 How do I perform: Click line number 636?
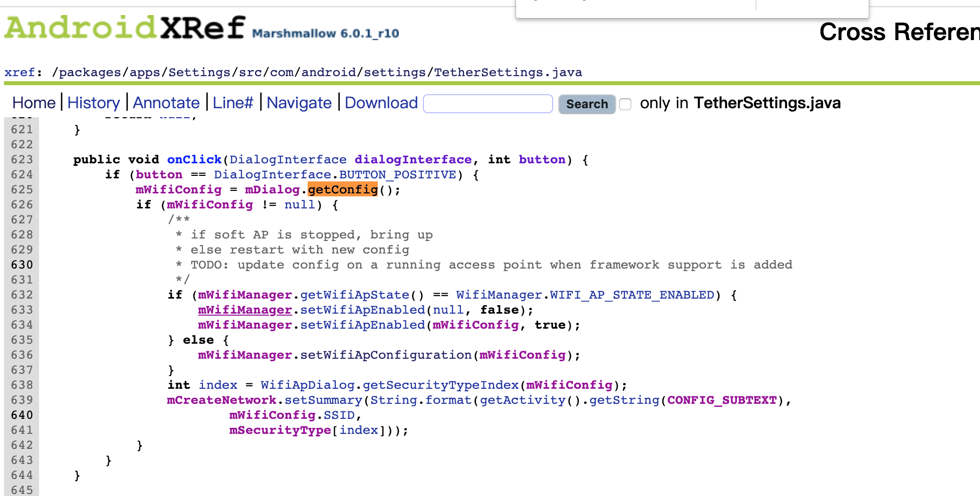22,355
